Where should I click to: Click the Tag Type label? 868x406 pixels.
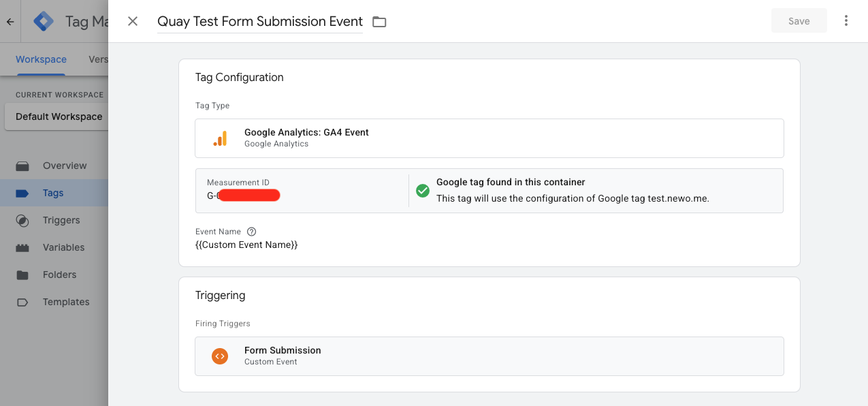[x=212, y=106]
